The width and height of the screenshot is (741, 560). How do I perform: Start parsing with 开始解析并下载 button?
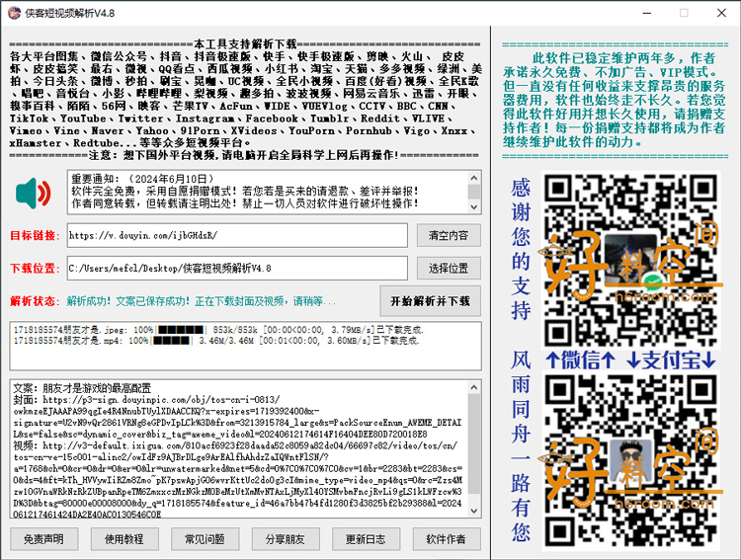(x=430, y=301)
